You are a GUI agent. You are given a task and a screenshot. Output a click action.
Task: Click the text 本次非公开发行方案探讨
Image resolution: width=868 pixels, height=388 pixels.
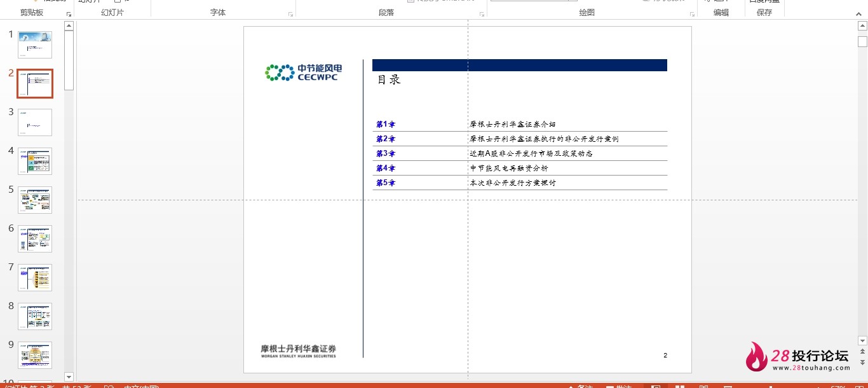[x=513, y=183]
